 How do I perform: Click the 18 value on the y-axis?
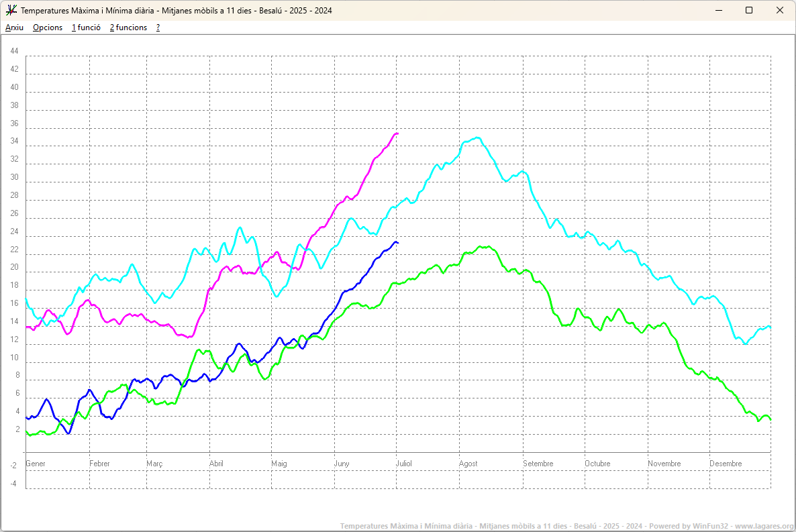(14, 285)
